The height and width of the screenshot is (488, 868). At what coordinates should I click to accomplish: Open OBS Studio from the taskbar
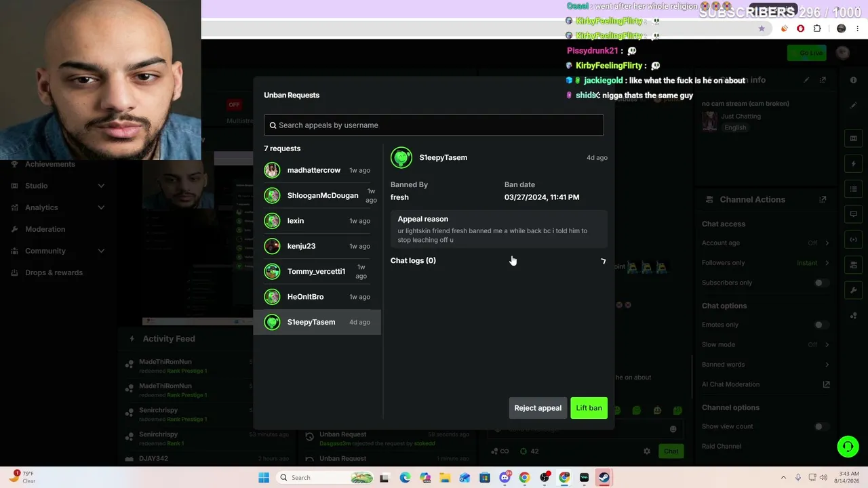(x=545, y=478)
